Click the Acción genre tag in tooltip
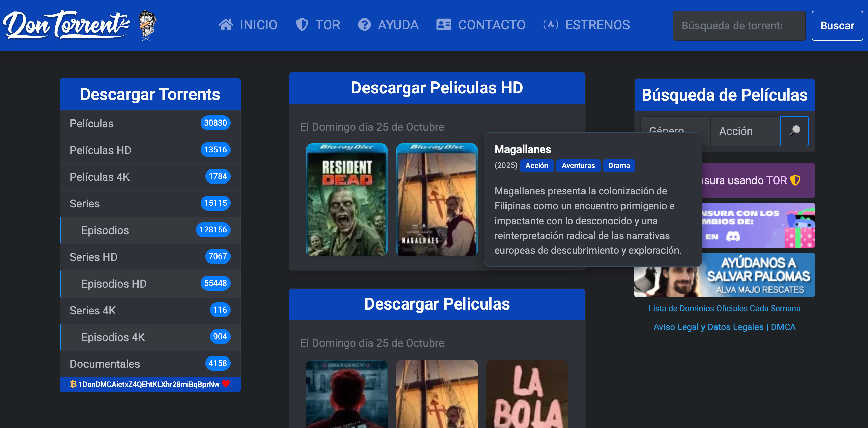 click(x=537, y=166)
